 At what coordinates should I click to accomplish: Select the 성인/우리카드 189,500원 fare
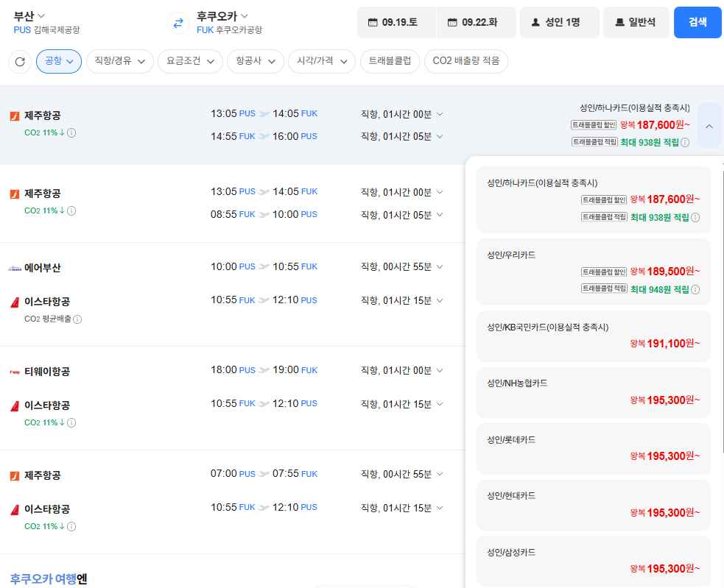click(593, 272)
